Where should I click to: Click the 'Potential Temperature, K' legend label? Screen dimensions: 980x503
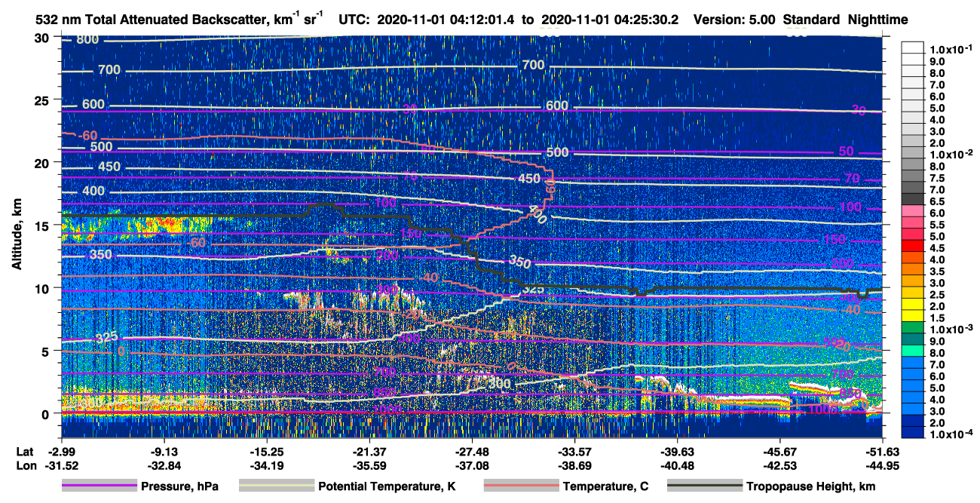pyautogui.click(x=387, y=486)
